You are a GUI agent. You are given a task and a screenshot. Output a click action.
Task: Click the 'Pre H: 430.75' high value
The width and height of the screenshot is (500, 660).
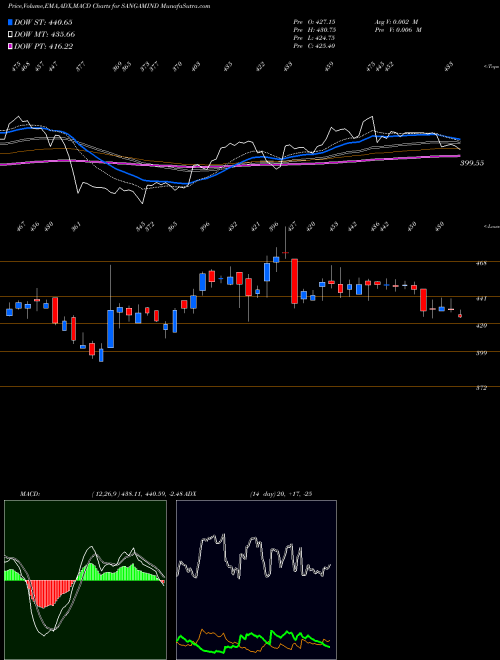click(x=314, y=30)
